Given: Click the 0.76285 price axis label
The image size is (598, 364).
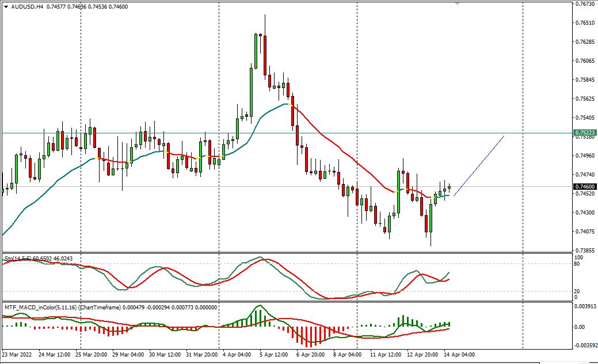Looking at the screenshot, I should (585, 41).
